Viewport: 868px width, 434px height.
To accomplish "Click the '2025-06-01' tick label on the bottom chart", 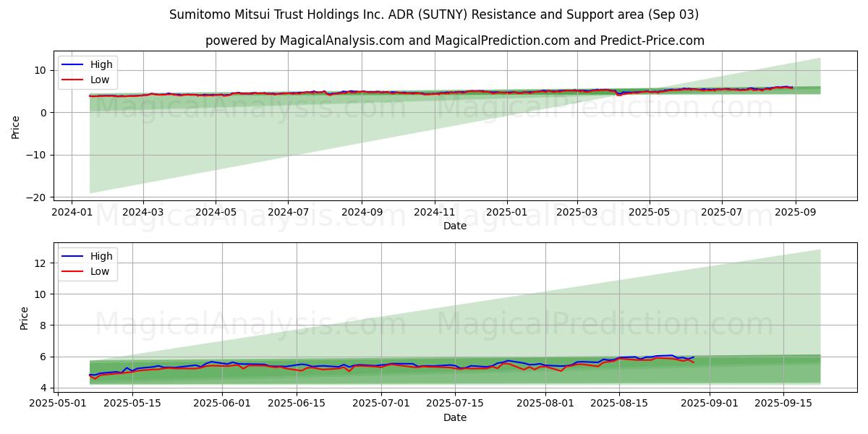I will click(221, 404).
